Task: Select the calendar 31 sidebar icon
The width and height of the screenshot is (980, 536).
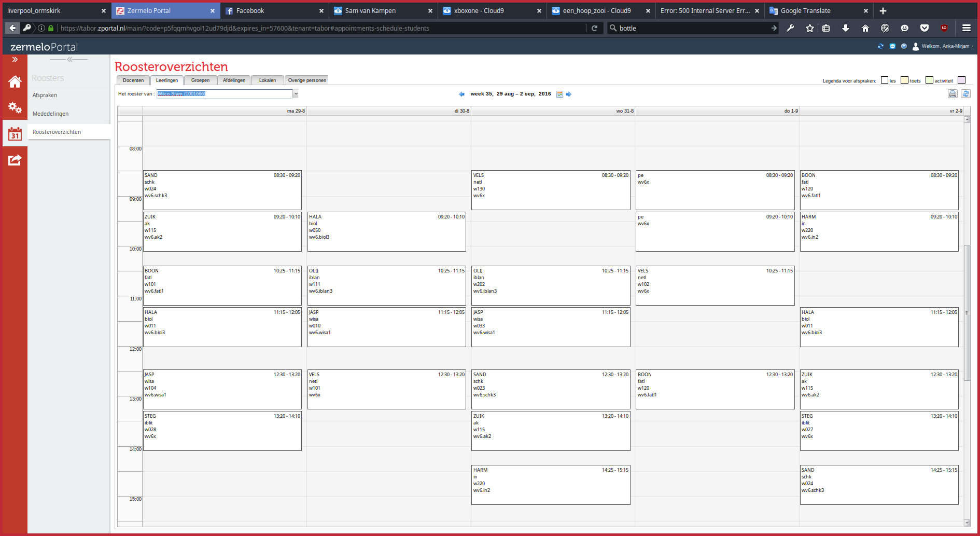Action: (15, 134)
